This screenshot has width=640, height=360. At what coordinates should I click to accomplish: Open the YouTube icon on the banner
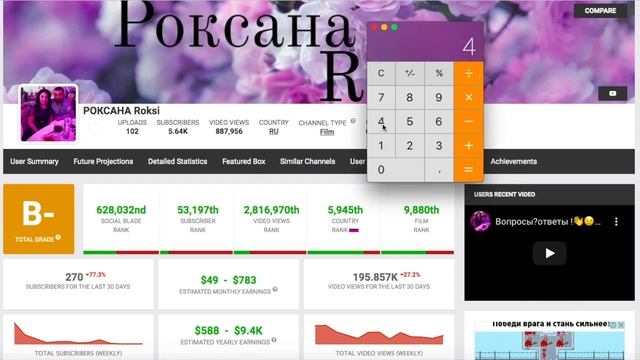pyautogui.click(x=612, y=93)
